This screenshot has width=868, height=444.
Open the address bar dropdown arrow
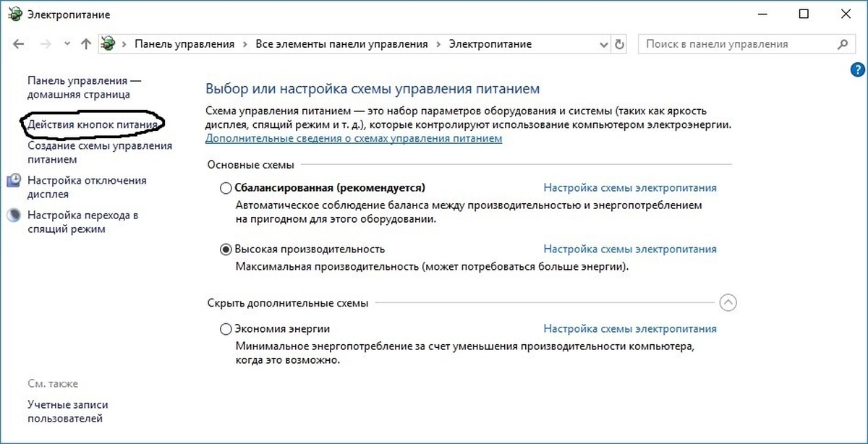click(x=604, y=43)
